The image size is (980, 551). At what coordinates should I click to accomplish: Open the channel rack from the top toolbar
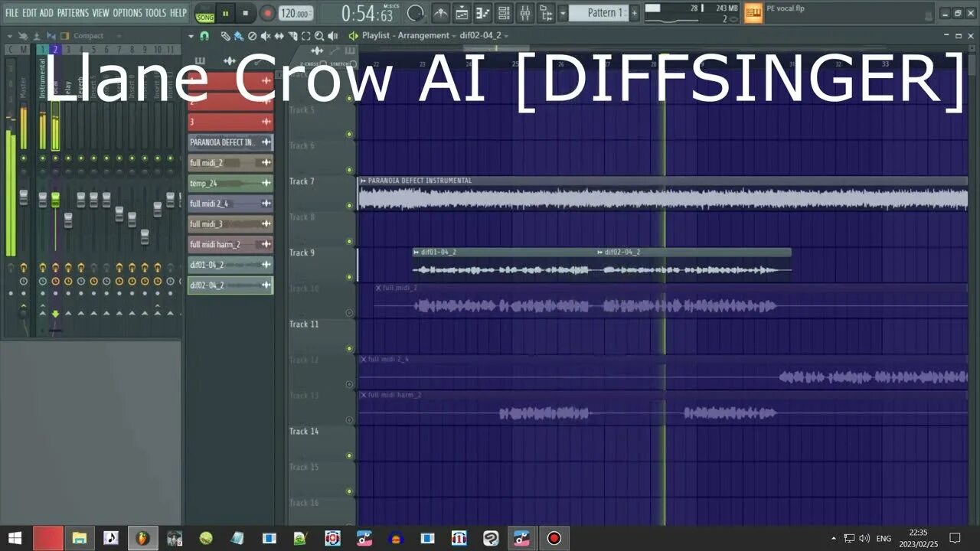(504, 13)
